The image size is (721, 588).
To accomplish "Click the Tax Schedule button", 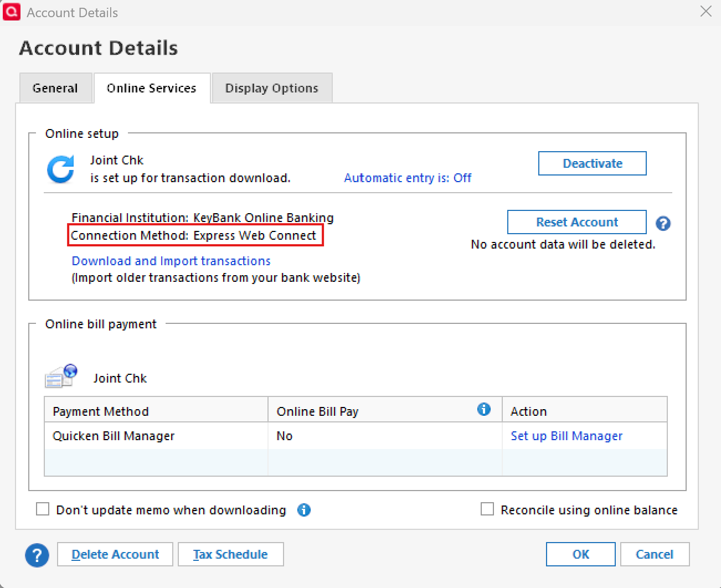I will tap(230, 554).
